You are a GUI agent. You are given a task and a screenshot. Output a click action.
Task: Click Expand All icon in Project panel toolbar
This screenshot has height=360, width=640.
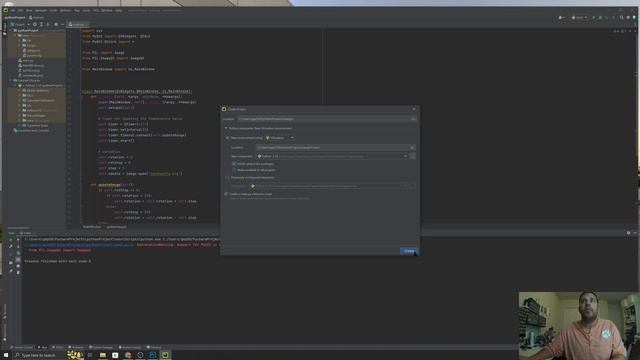click(41, 24)
